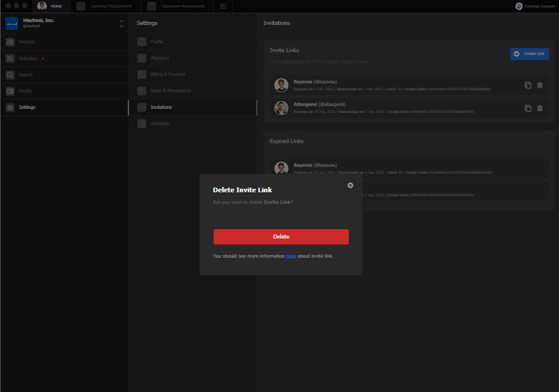Switch to the Learning Management tab
Screen dimensions: 559x392
click(111, 6)
